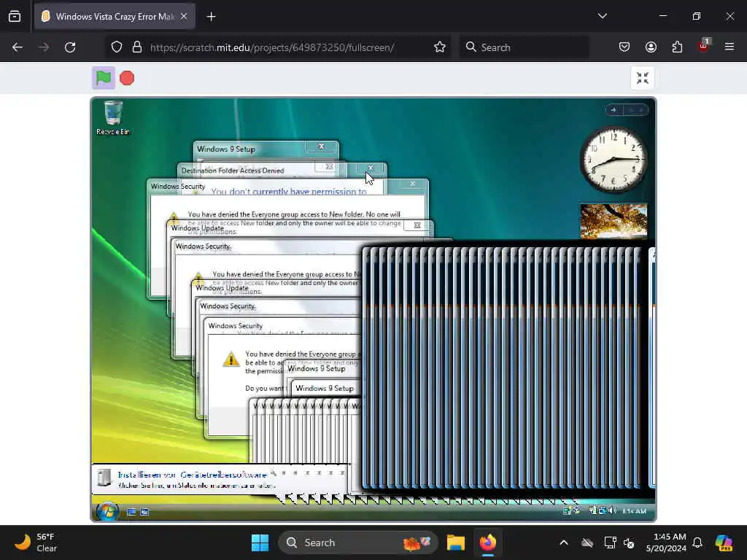The width and height of the screenshot is (747, 560).
Task: Click Firefox icon in taskbar
Action: 487,542
